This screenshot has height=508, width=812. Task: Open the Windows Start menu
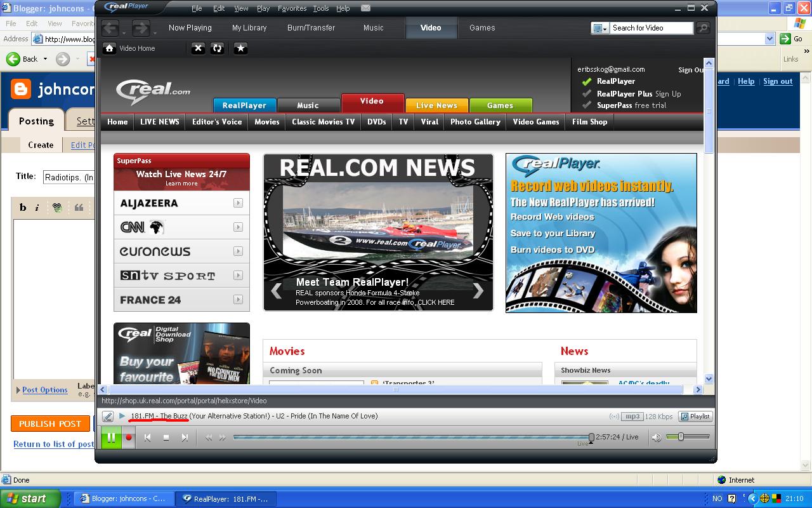[30, 498]
